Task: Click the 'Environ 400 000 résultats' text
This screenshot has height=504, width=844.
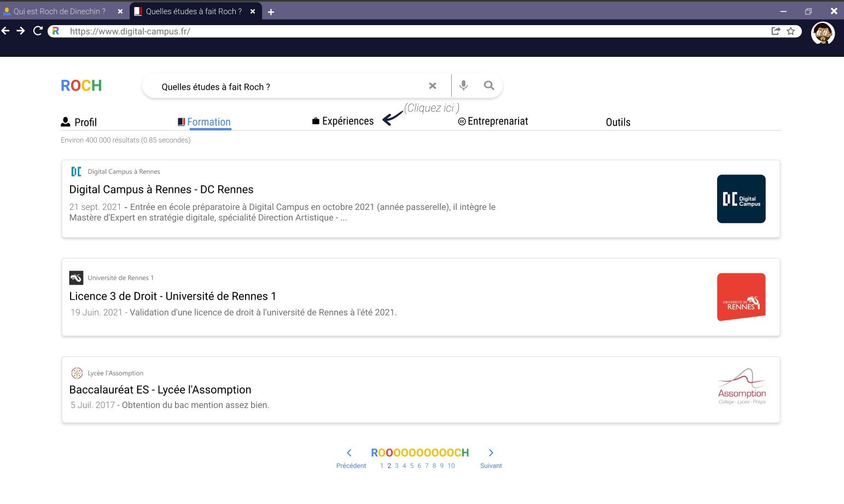Action: [x=126, y=140]
